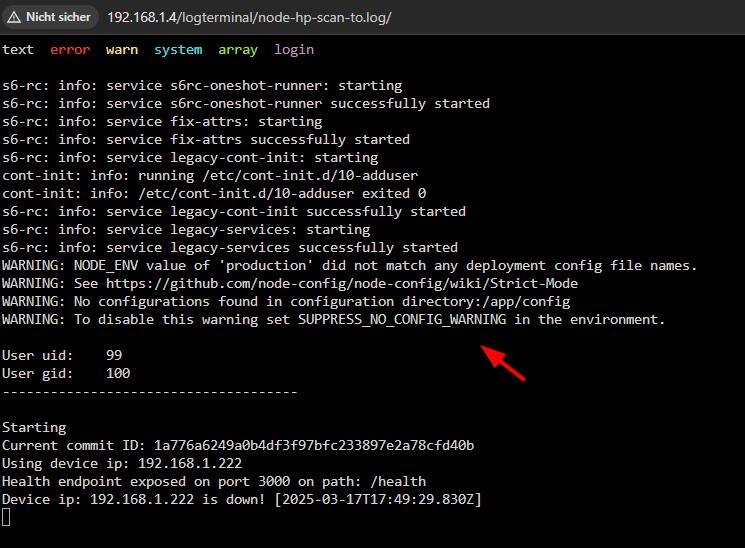Switch to the 'array' filter
This screenshot has height=548, width=745.
coord(238,50)
